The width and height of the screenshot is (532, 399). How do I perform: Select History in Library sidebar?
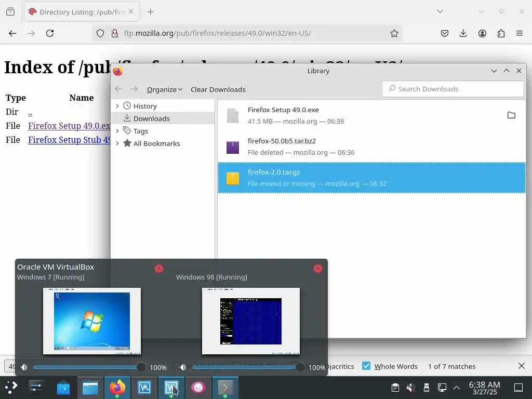pos(145,106)
